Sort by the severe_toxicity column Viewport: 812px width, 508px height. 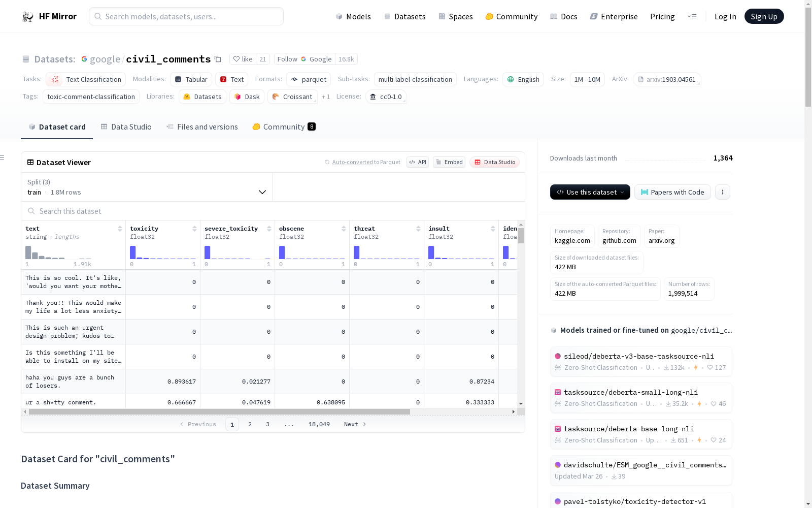coord(269,229)
